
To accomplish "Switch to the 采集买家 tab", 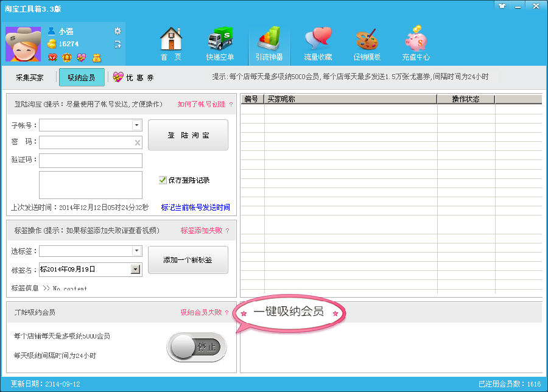I will tap(29, 78).
